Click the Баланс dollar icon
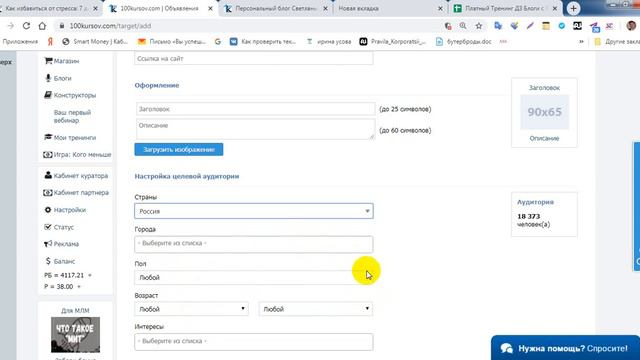This screenshot has width=640, height=360. (48, 261)
